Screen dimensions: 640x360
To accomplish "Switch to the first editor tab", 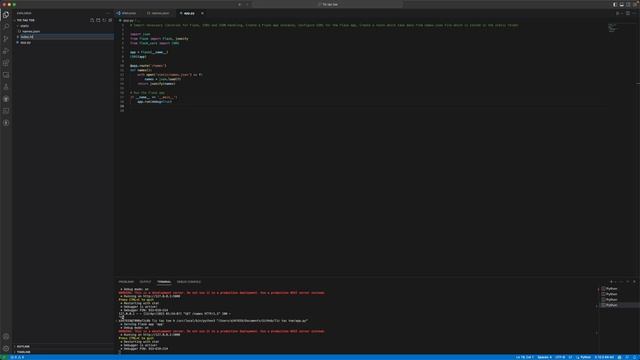I will [129, 13].
